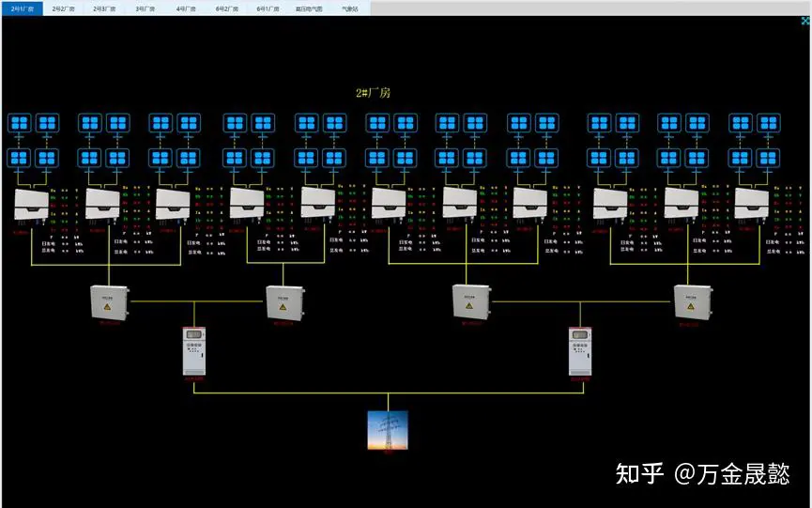Open the 6号1厂房 tab
812x508 pixels.
pos(268,8)
